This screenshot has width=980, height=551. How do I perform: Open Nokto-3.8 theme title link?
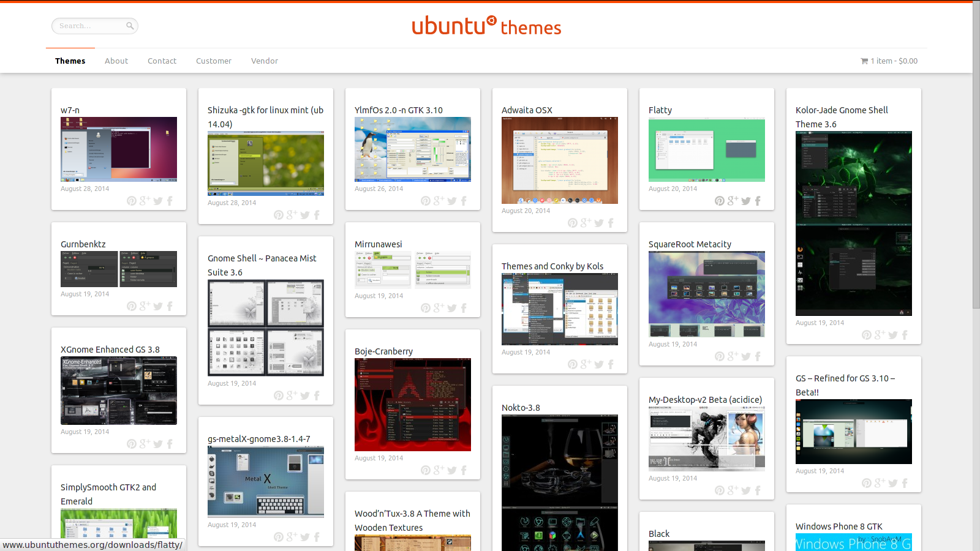pos(521,408)
